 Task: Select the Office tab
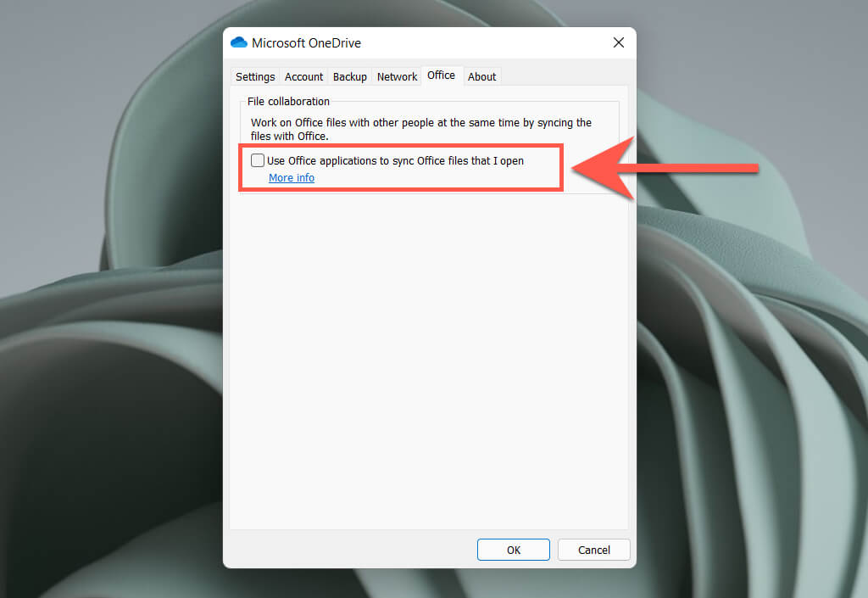(441, 75)
